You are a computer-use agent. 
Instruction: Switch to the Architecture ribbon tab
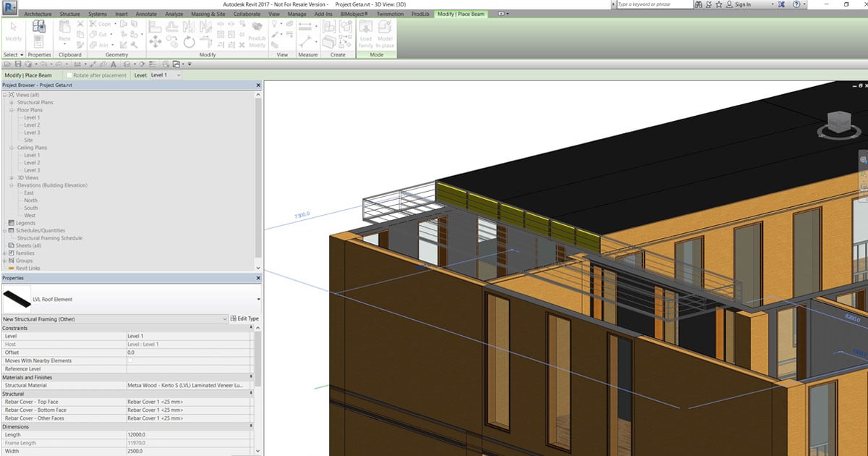pyautogui.click(x=37, y=14)
